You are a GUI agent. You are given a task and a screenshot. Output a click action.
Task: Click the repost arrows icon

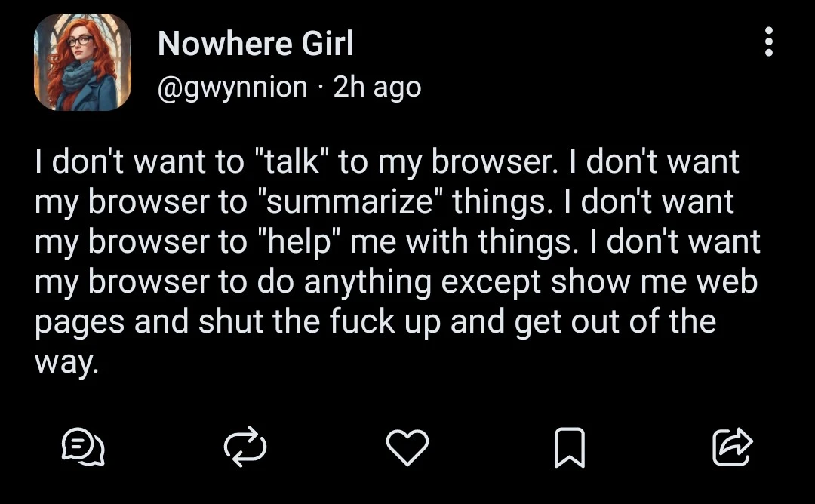point(245,447)
